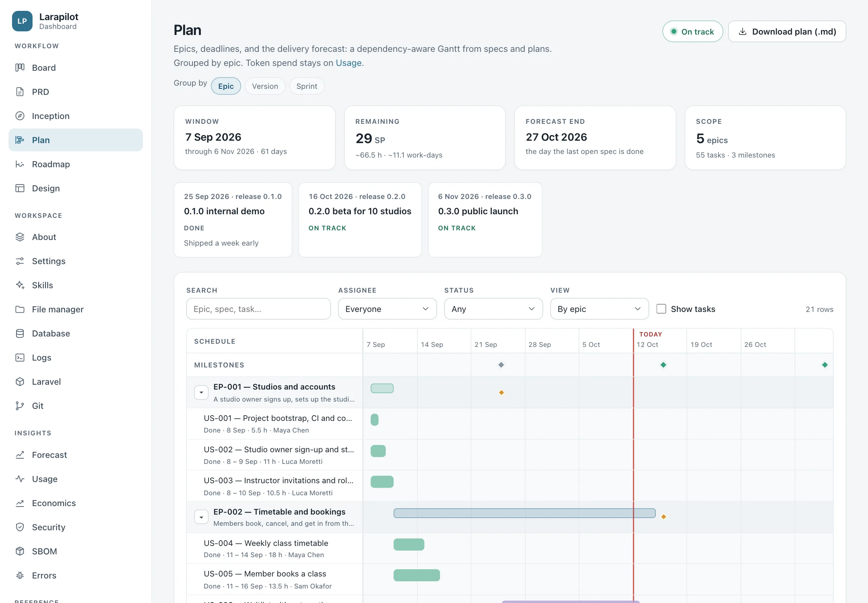
Task: Open the 0.3.0 public launch card
Action: [x=485, y=220]
